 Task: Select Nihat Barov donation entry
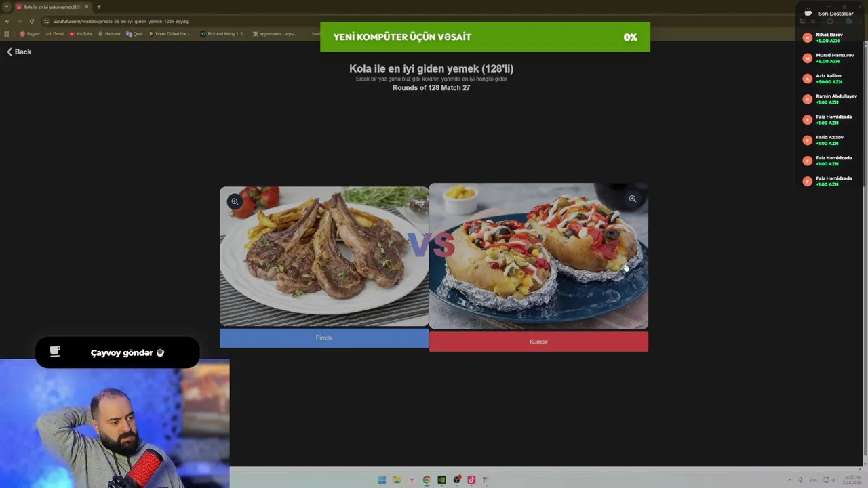tap(829, 37)
